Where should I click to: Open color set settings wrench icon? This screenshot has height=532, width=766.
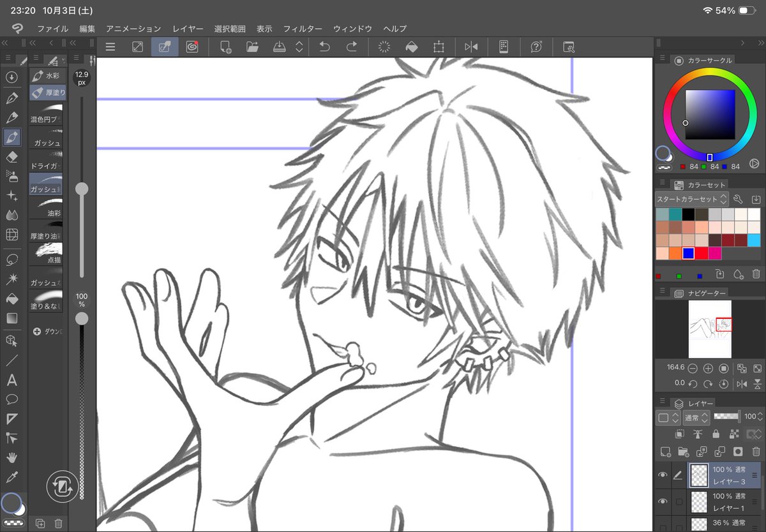click(739, 199)
